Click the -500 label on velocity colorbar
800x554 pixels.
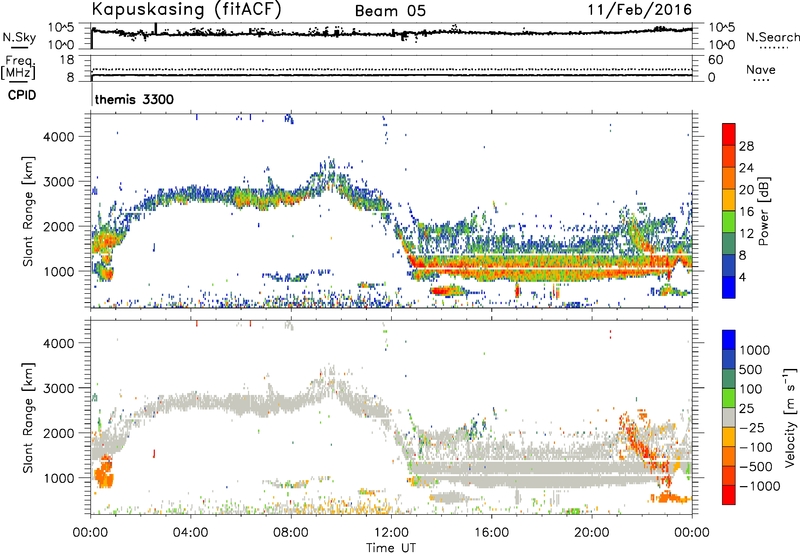[x=756, y=467]
